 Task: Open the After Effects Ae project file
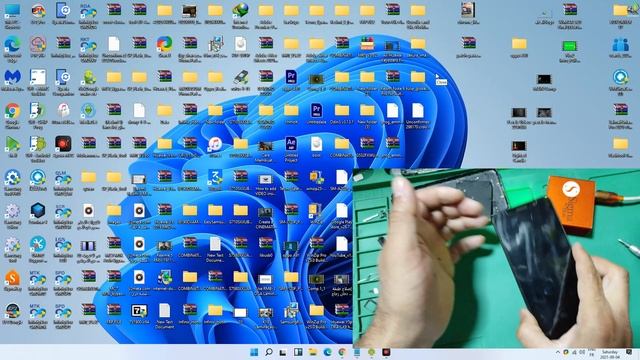click(x=291, y=143)
